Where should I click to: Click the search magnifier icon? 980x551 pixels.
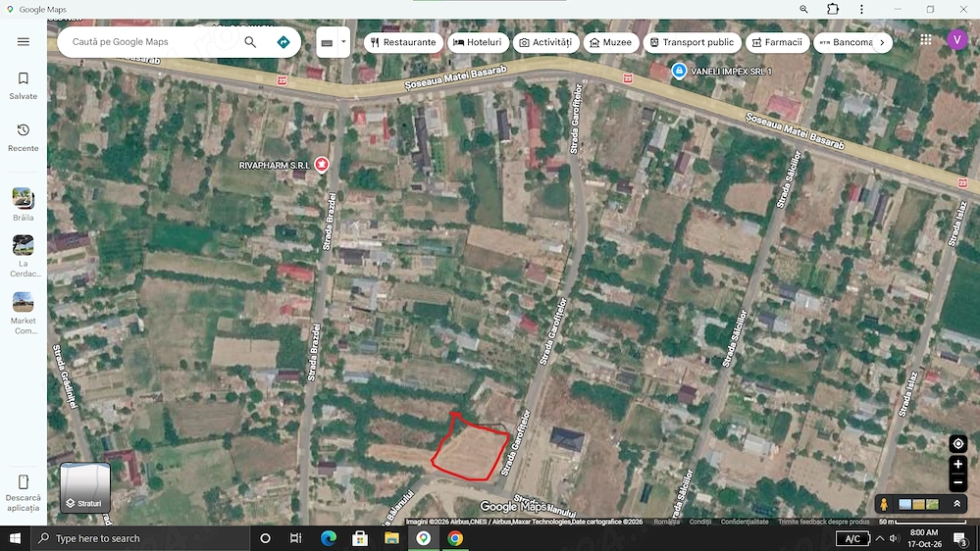click(250, 42)
